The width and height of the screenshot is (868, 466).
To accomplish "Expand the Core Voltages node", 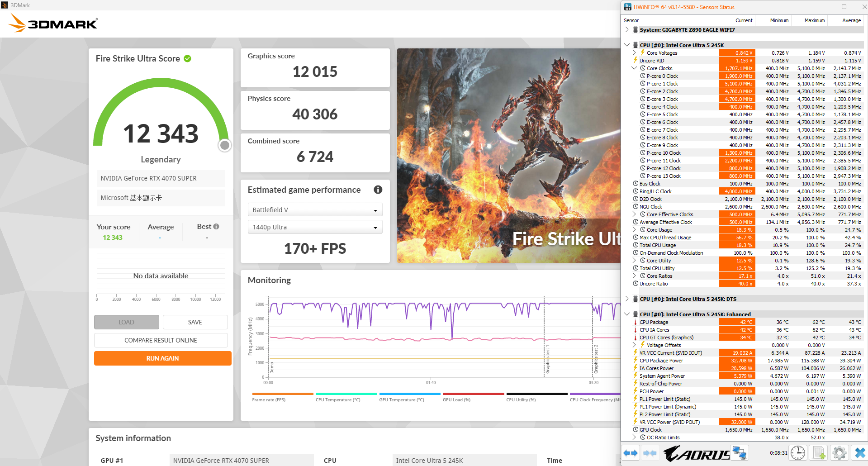I will pyautogui.click(x=634, y=53).
